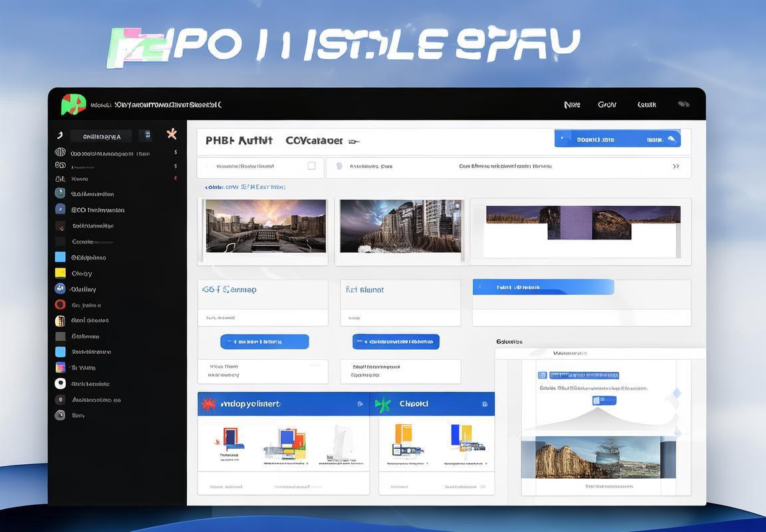The image size is (766, 532).
Task: Select the highlighted blue tab above the wide empty card
Action: pos(543,287)
